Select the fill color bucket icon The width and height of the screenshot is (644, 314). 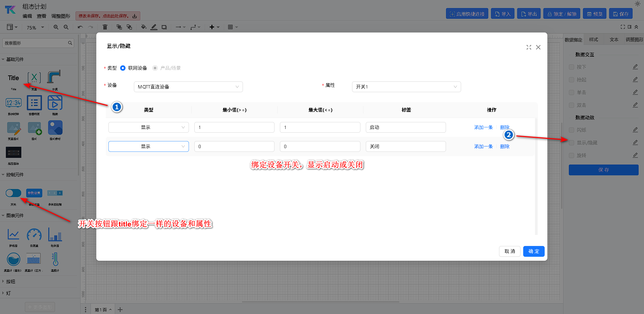[144, 27]
